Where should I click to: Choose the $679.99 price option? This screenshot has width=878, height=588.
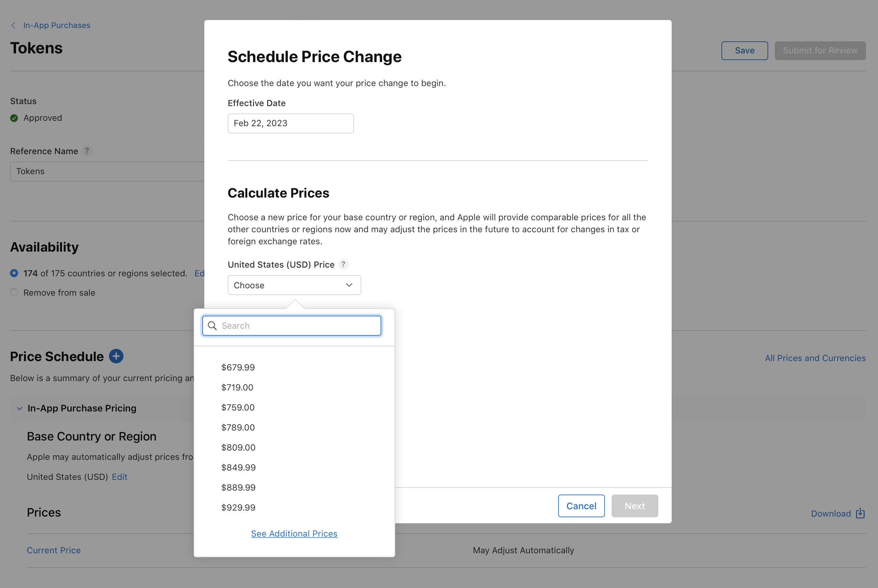click(x=238, y=367)
